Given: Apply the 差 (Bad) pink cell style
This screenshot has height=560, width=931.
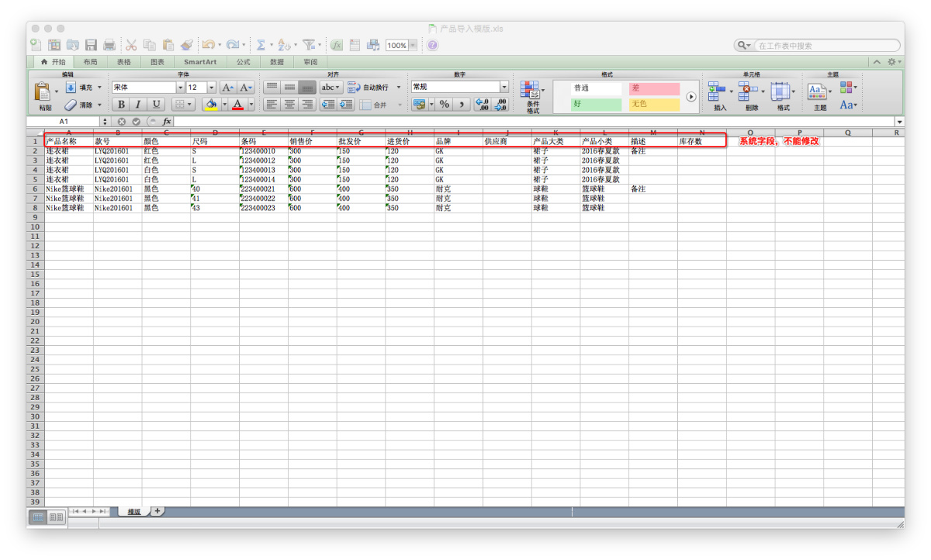Looking at the screenshot, I should tap(654, 88).
